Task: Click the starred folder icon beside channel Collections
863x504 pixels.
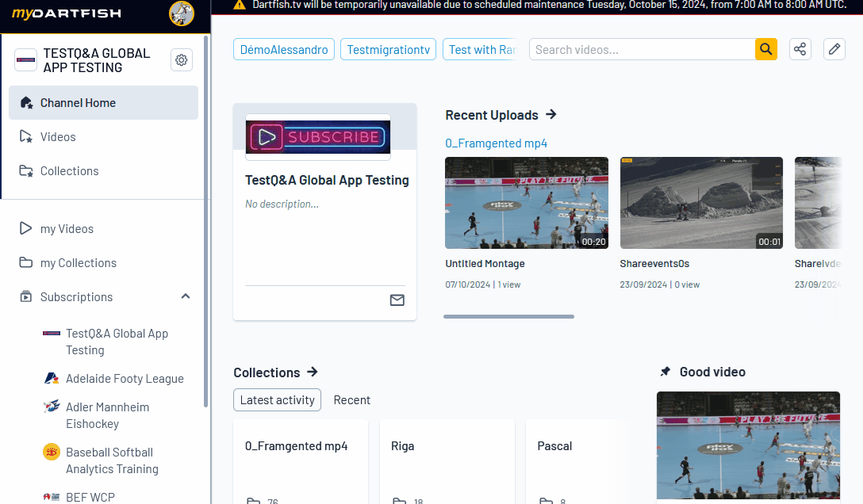Action: tap(26, 171)
